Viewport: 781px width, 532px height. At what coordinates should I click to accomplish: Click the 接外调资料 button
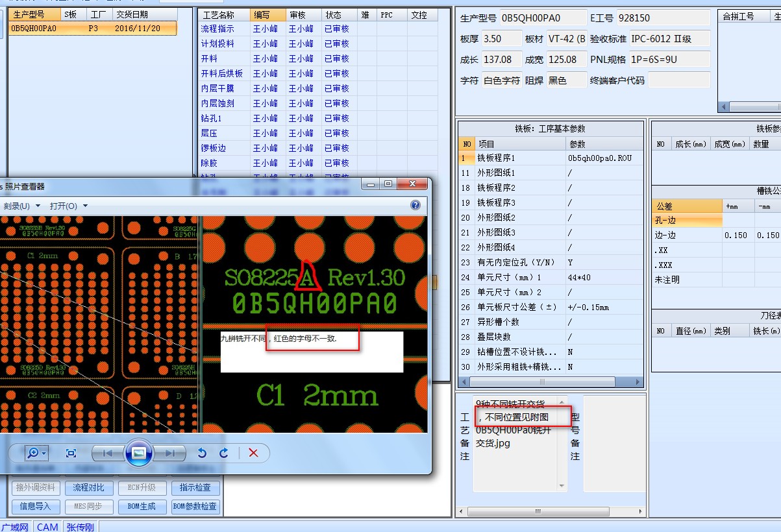click(x=36, y=487)
